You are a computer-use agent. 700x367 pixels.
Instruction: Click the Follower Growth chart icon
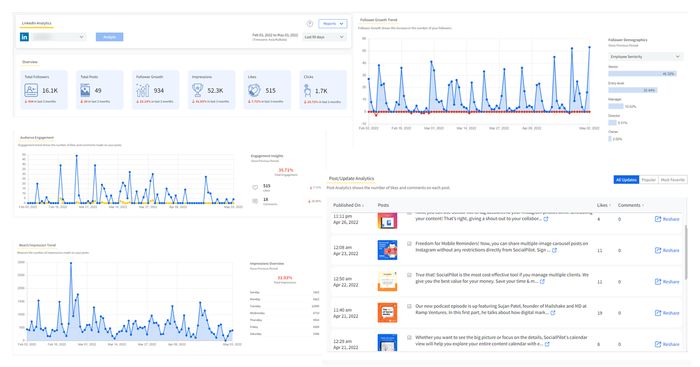pyautogui.click(x=143, y=90)
